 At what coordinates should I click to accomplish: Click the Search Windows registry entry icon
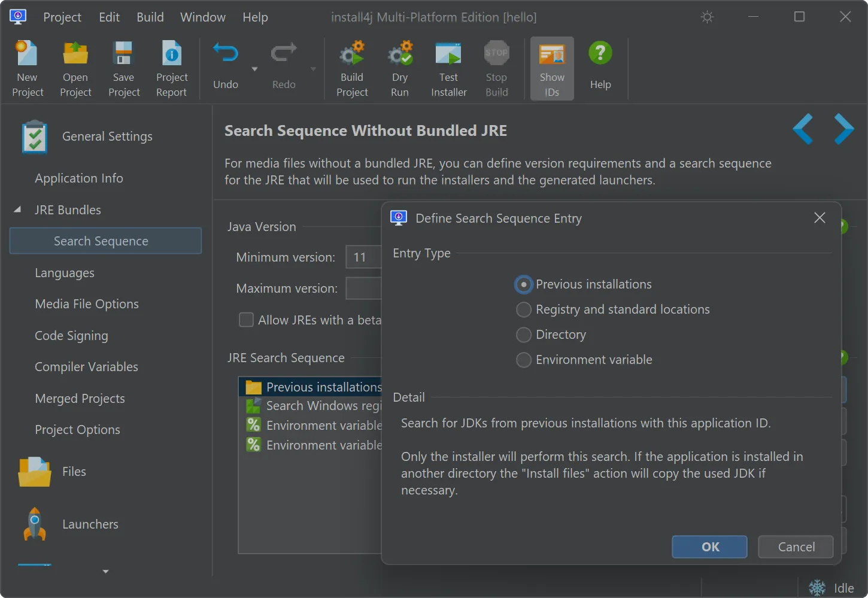(x=254, y=406)
